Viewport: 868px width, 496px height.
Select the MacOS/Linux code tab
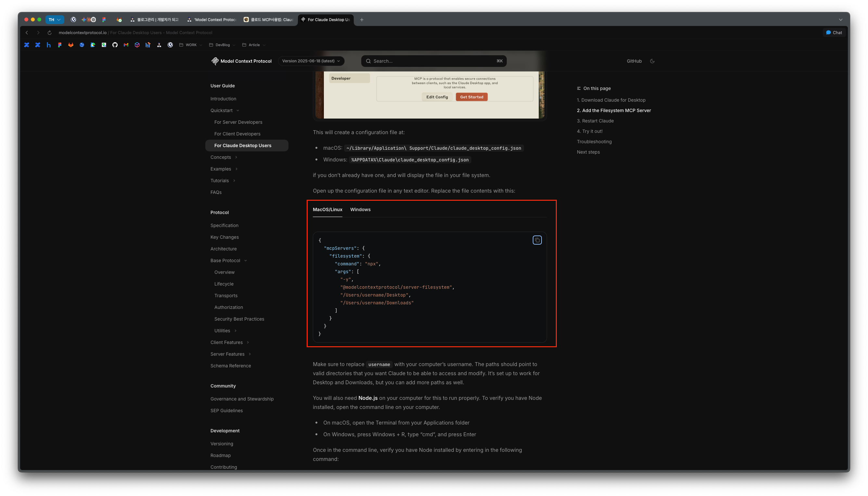click(x=327, y=210)
